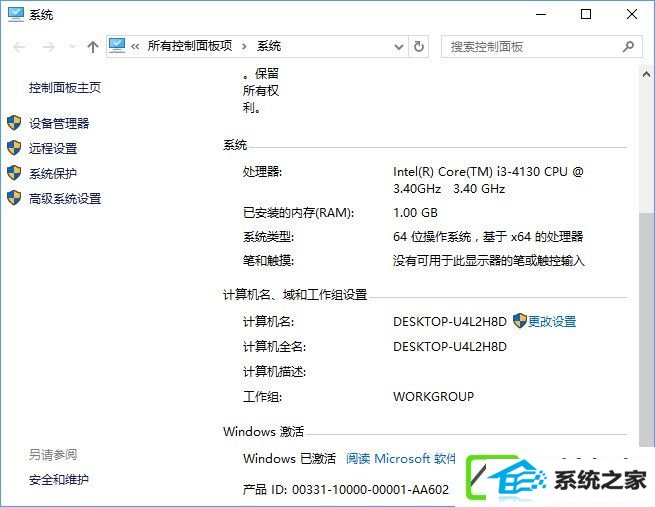Click the Back navigation arrow
The image size is (655, 507).
tap(19, 47)
